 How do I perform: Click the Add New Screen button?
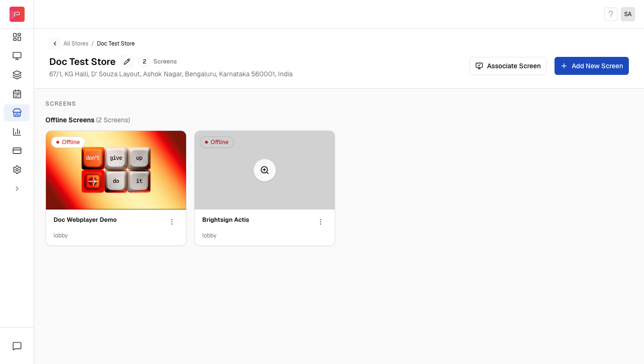tap(591, 66)
